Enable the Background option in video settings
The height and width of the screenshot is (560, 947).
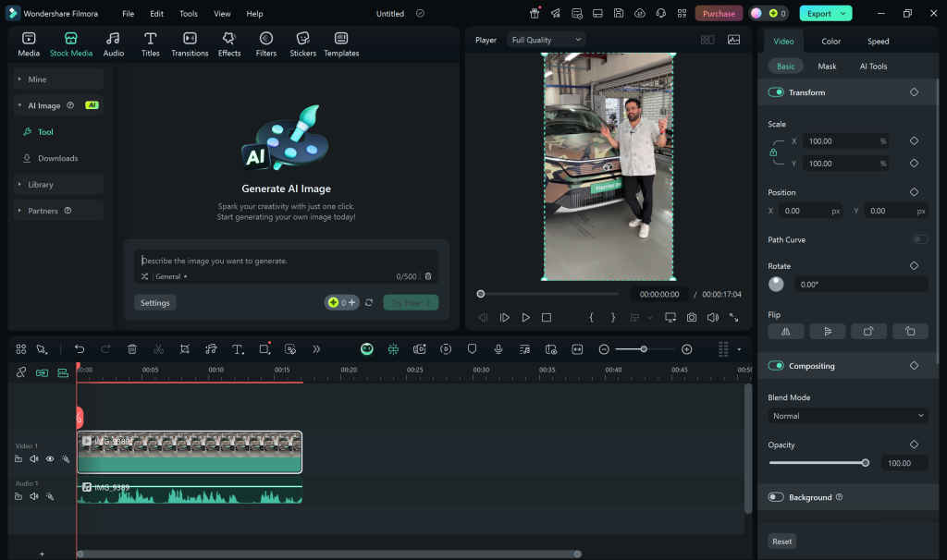click(x=776, y=497)
